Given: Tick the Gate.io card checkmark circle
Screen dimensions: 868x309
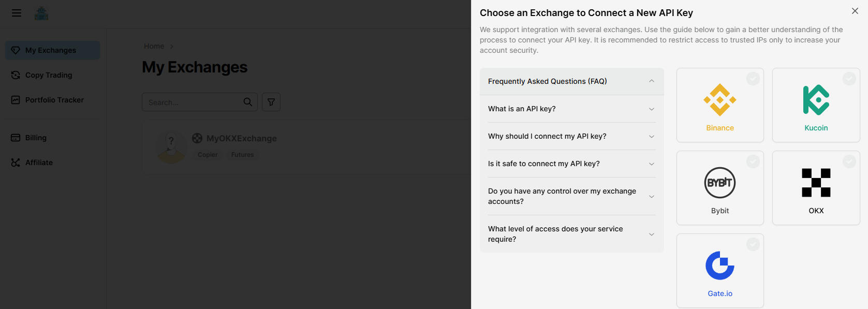Looking at the screenshot, I should pyautogui.click(x=753, y=244).
